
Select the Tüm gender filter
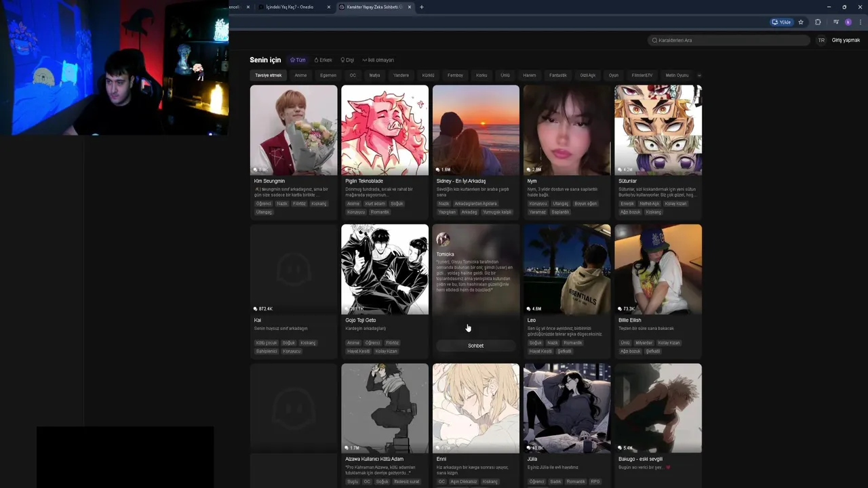298,60
